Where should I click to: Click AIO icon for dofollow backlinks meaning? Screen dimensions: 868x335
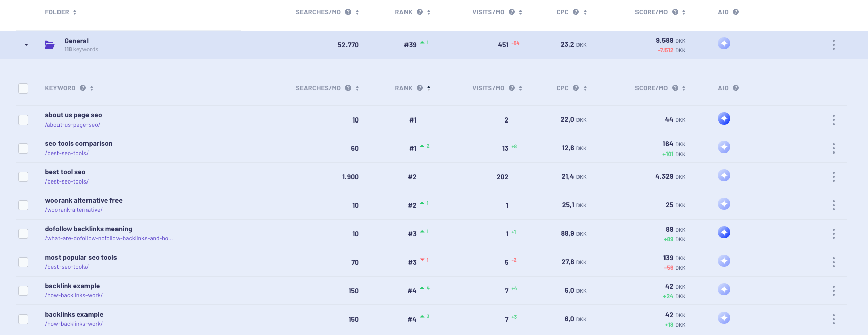click(x=724, y=233)
